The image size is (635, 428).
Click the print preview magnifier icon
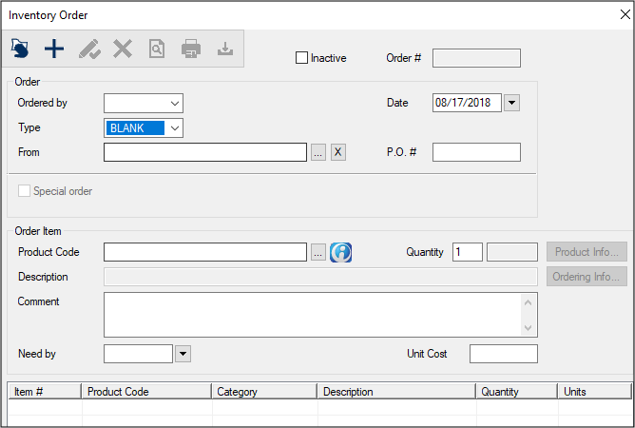[157, 48]
